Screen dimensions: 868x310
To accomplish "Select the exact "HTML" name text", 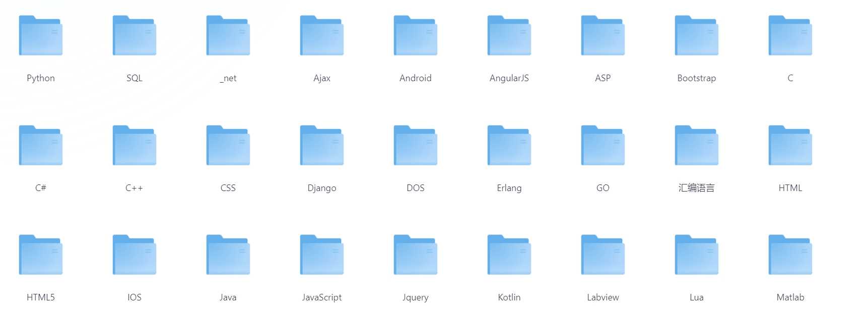I will tap(790, 188).
